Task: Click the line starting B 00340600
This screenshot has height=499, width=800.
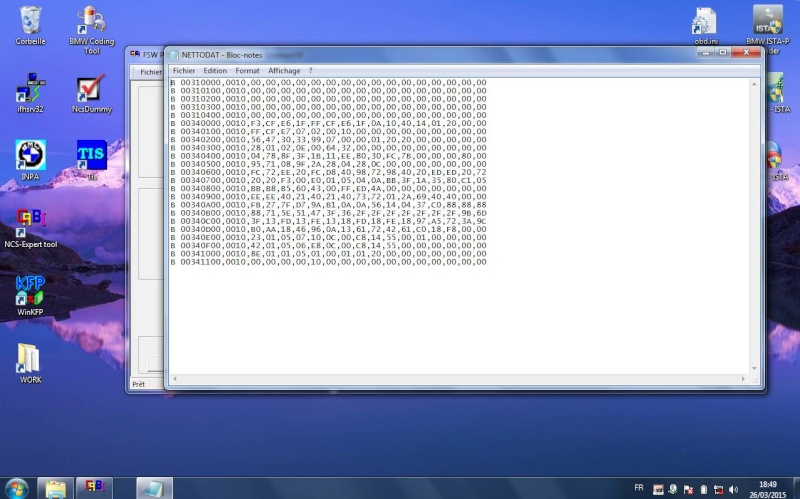Action: click(x=329, y=172)
